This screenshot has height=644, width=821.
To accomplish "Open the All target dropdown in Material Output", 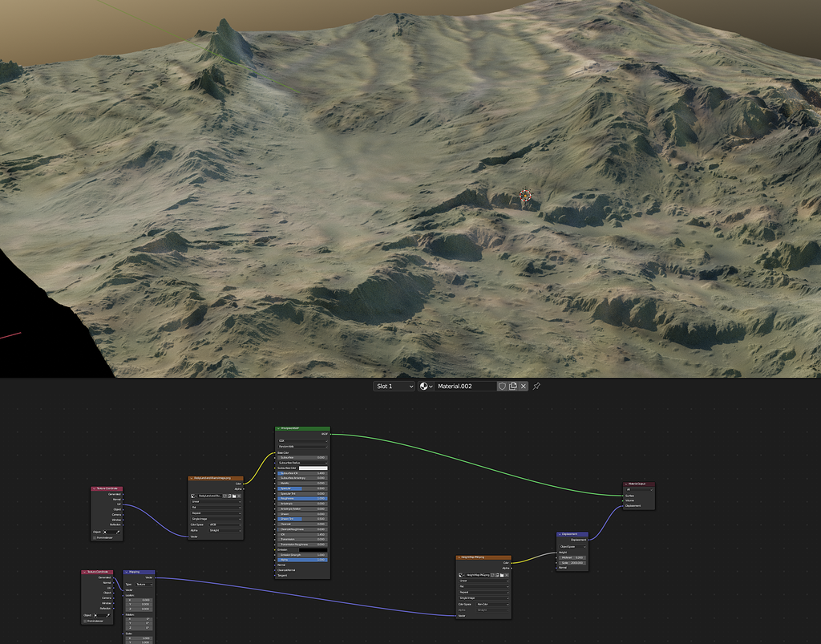I will [x=639, y=489].
